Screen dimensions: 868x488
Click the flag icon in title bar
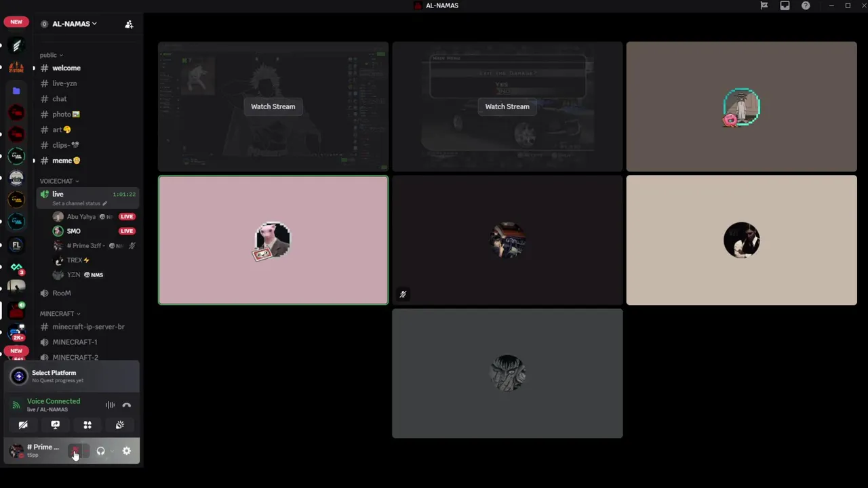(764, 5)
